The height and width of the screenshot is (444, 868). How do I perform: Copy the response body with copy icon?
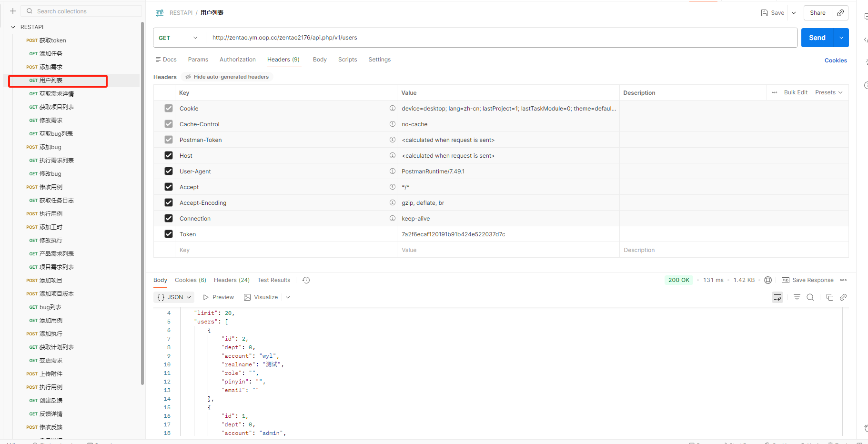click(829, 297)
